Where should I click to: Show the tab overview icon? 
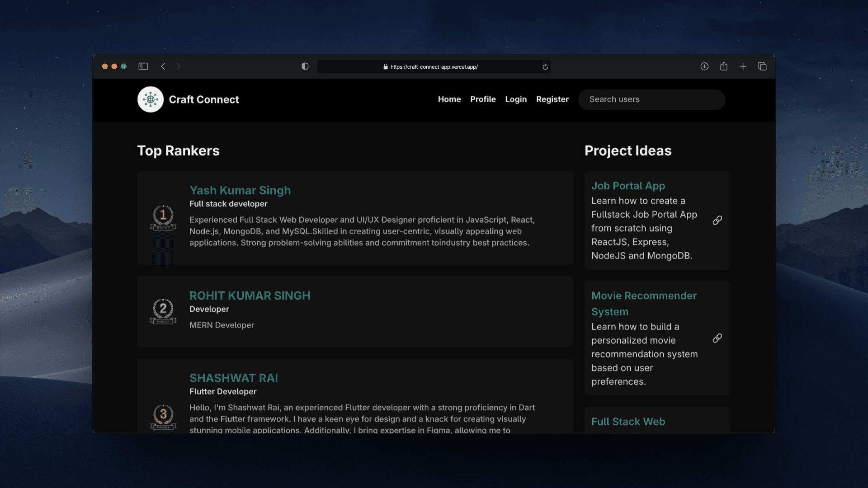pos(762,66)
